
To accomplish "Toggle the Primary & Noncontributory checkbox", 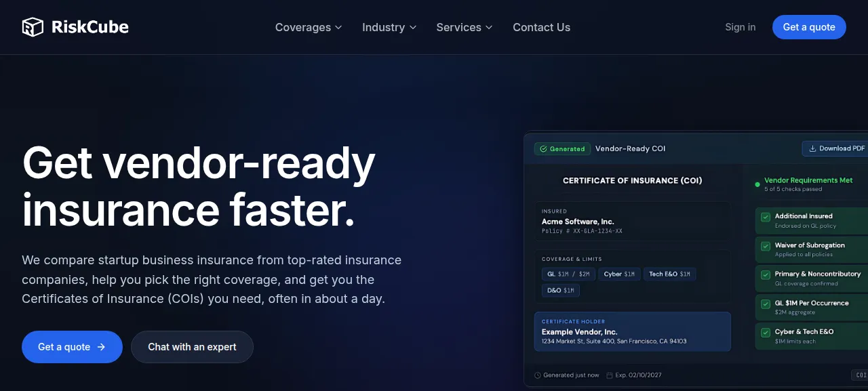I will 766,274.
